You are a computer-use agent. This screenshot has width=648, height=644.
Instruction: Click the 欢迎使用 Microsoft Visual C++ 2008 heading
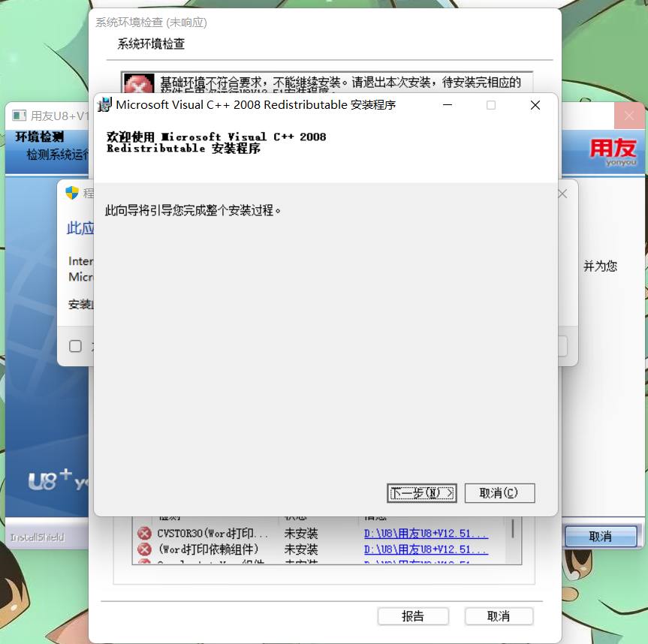pos(216,142)
